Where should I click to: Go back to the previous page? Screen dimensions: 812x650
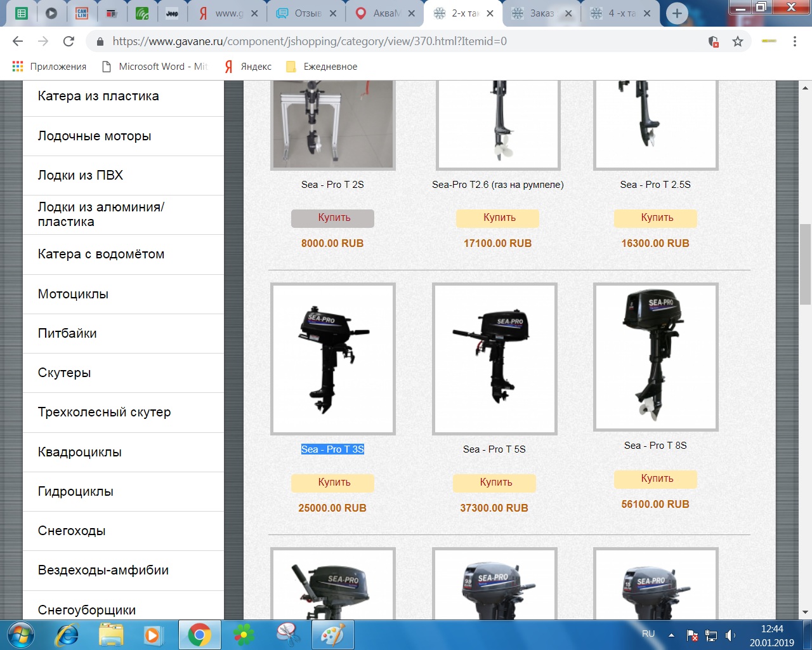(18, 41)
